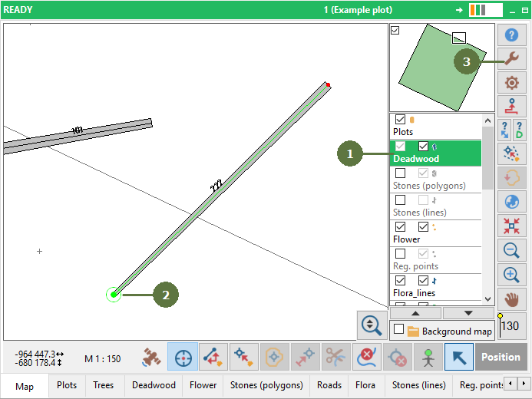Activate the arrow selection tool

click(x=458, y=358)
